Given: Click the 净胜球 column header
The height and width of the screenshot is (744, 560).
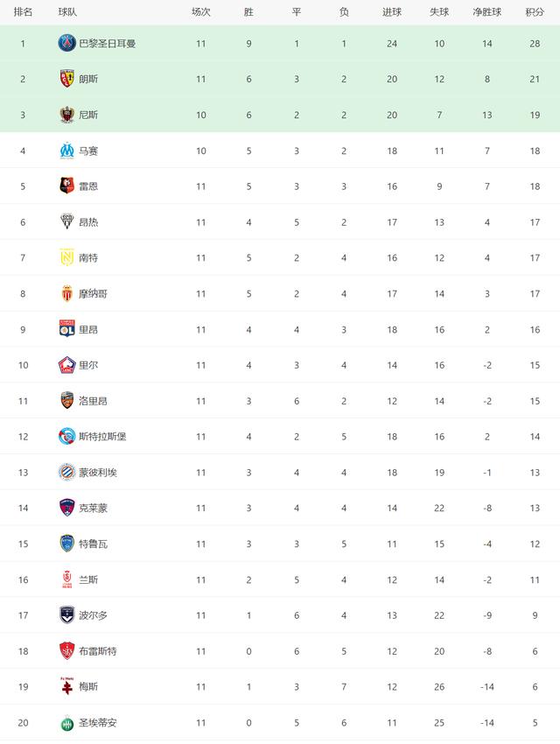Looking at the screenshot, I should click(486, 11).
